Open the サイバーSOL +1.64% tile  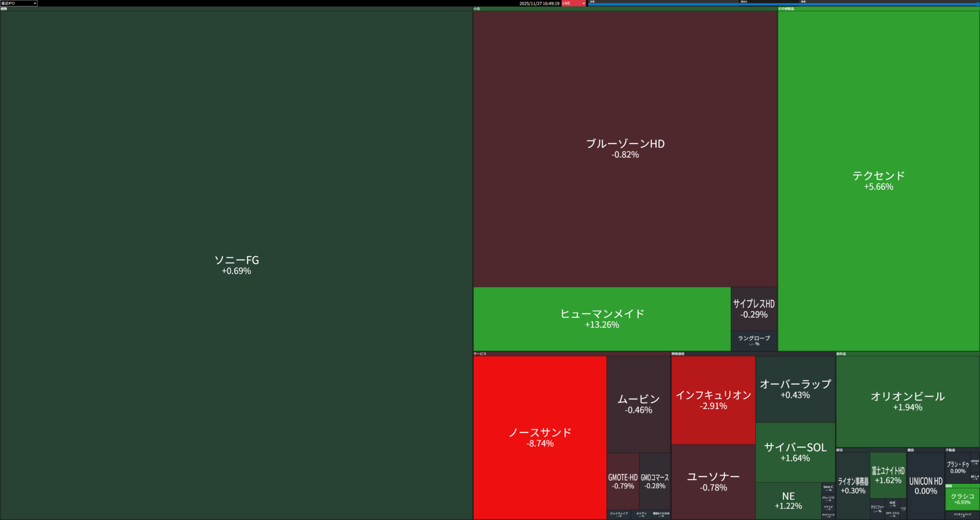pos(795,452)
